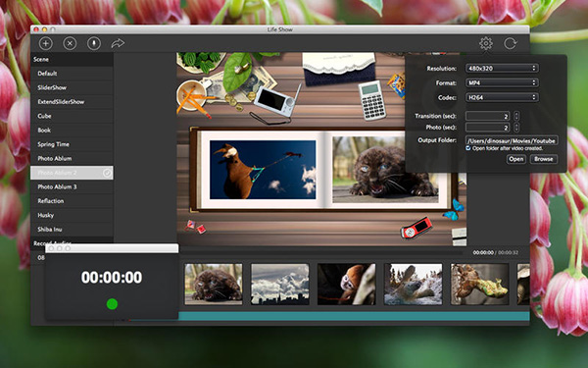
Task: Click the share arrow toolbar icon
Action: (x=118, y=43)
